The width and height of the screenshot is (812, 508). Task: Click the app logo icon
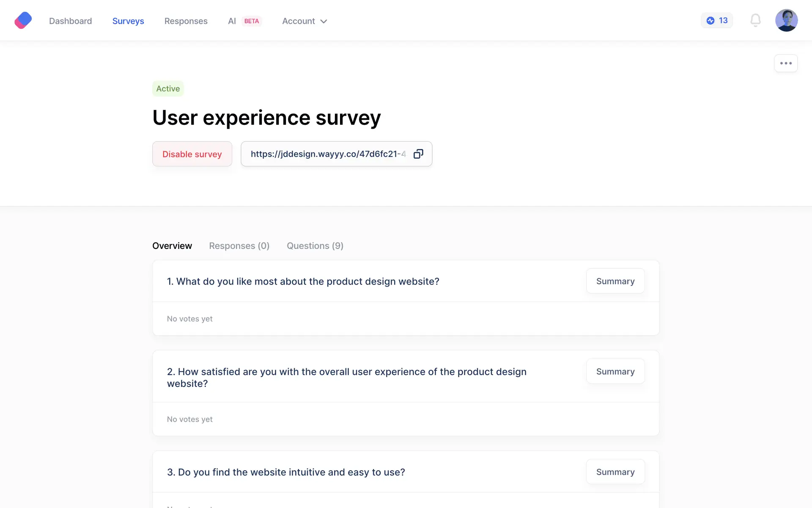click(23, 20)
